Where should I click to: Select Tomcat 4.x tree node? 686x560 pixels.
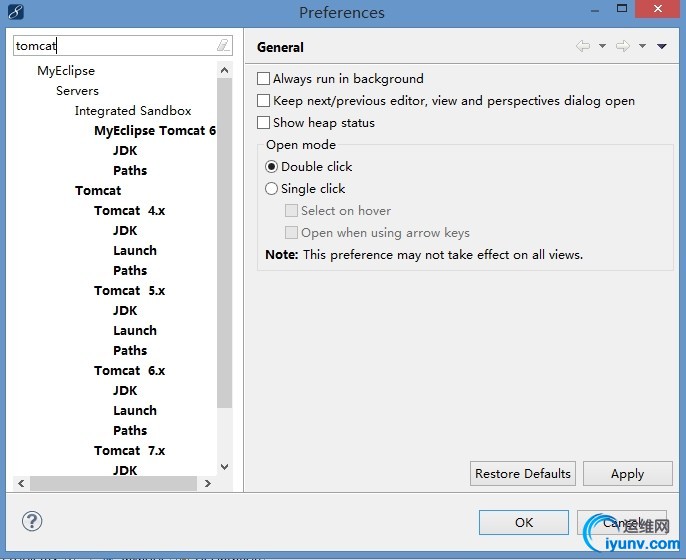click(130, 211)
